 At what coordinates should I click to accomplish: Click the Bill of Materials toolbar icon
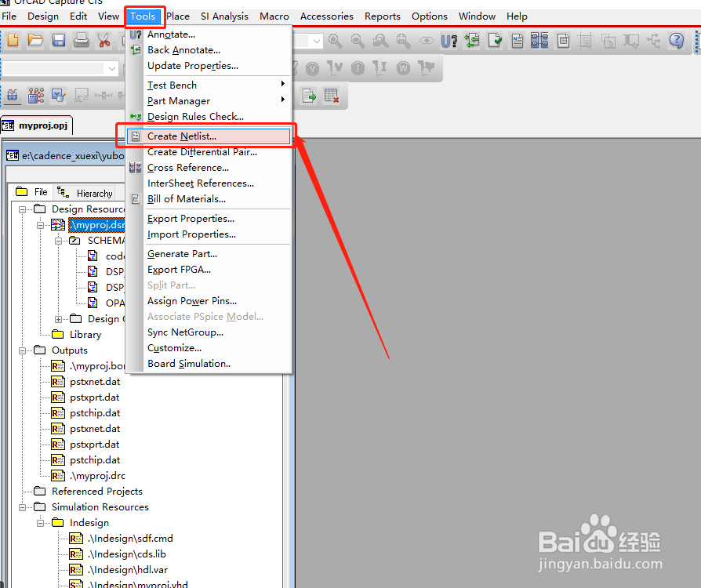563,41
